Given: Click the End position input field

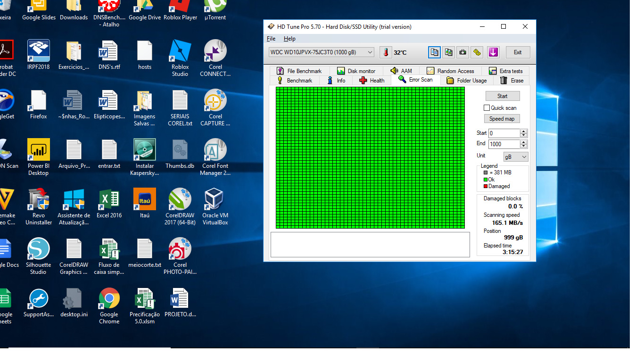Looking at the screenshot, I should [504, 144].
